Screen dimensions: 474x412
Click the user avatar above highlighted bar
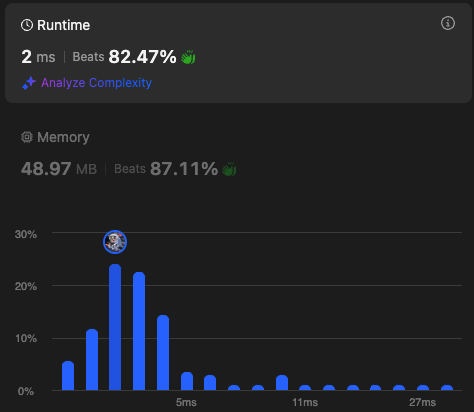115,242
